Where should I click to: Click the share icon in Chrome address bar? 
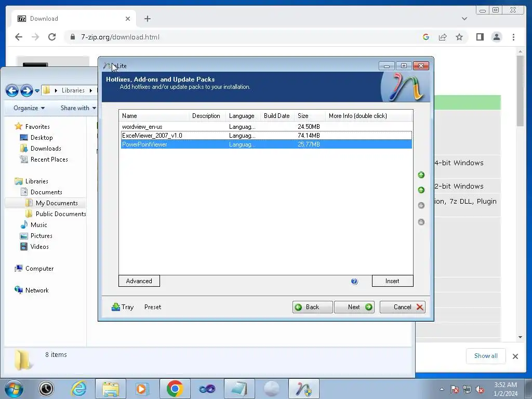(x=443, y=37)
